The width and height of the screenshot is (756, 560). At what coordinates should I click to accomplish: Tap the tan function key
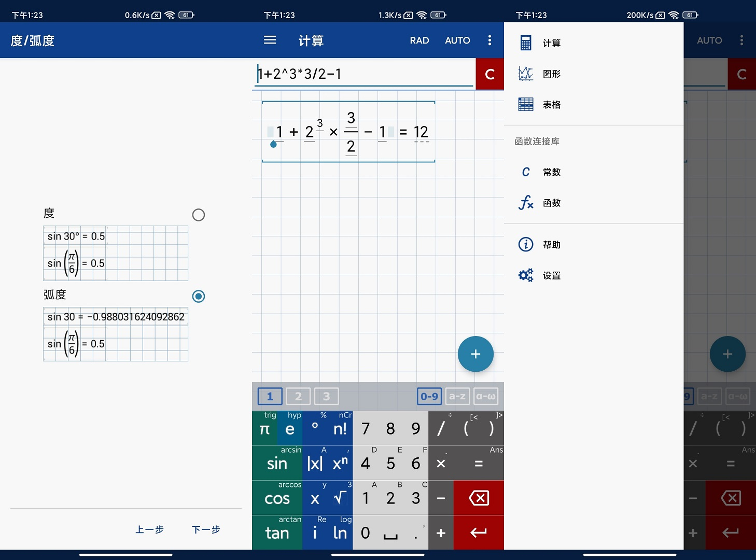277,533
